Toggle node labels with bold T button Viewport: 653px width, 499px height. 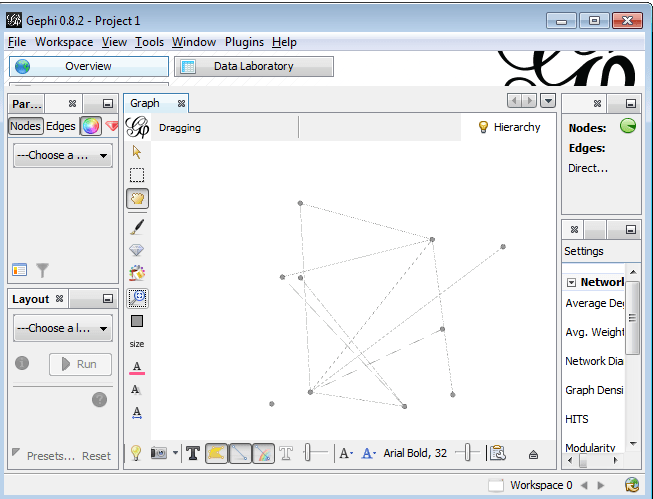click(193, 453)
